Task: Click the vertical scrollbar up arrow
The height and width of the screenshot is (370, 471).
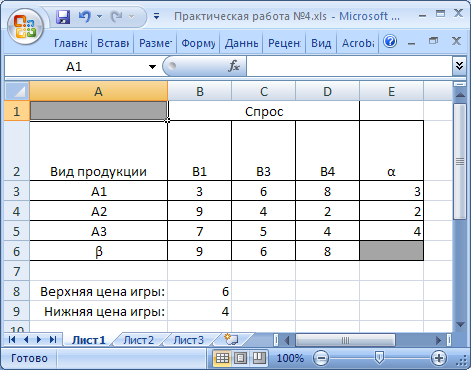Action: click(460, 95)
